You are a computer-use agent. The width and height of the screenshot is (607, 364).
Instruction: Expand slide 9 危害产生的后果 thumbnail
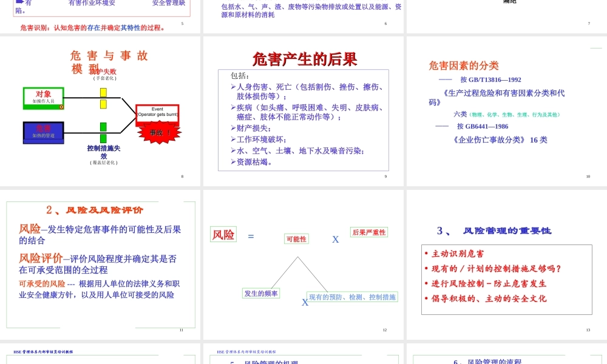pyautogui.click(x=302, y=109)
